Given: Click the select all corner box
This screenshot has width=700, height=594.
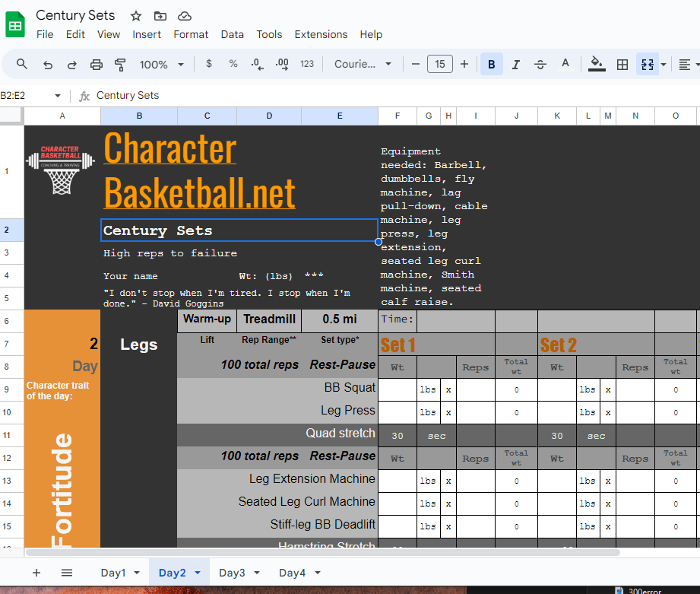Looking at the screenshot, I should click(11, 116).
